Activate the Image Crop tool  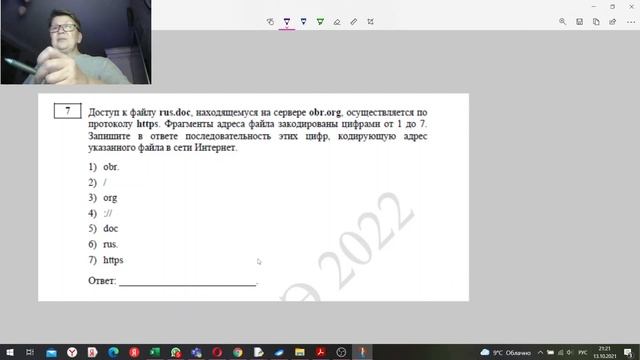pyautogui.click(x=370, y=22)
